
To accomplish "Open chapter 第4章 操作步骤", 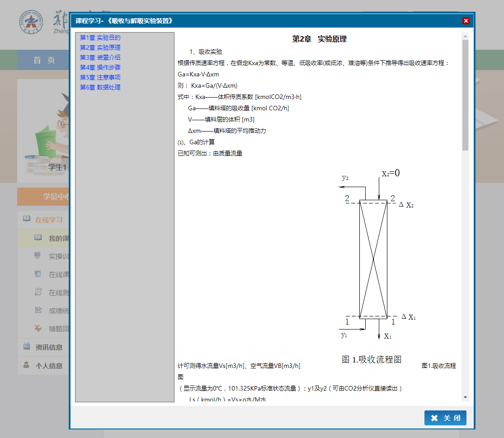I will (x=100, y=67).
